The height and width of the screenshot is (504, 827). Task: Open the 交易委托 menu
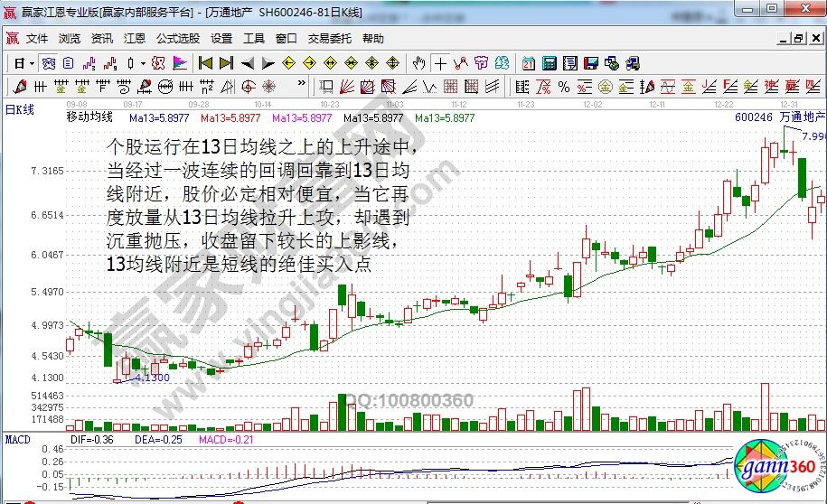330,39
